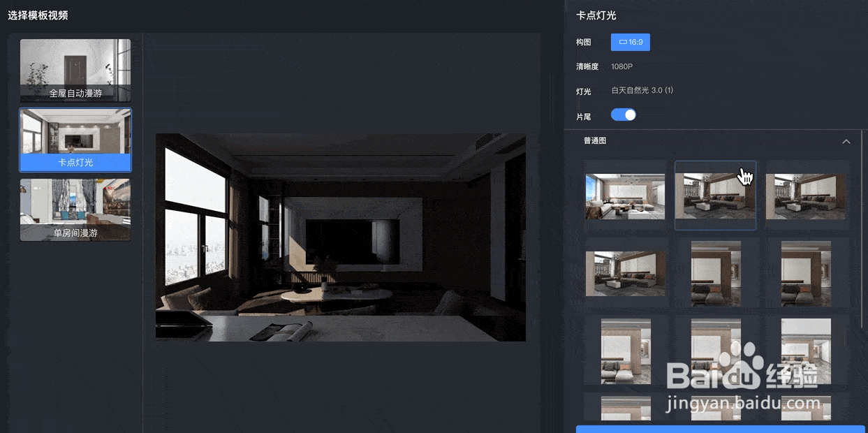Image resolution: width=868 pixels, height=433 pixels.
Task: Pick middle thumbnail in second 普通图 row
Action: tap(716, 274)
